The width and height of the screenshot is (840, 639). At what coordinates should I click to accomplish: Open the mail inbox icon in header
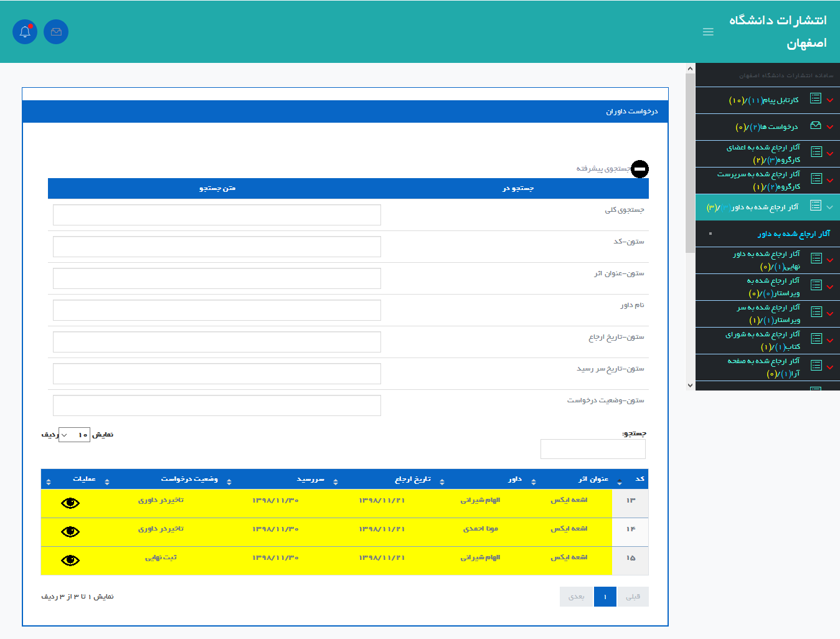(56, 32)
